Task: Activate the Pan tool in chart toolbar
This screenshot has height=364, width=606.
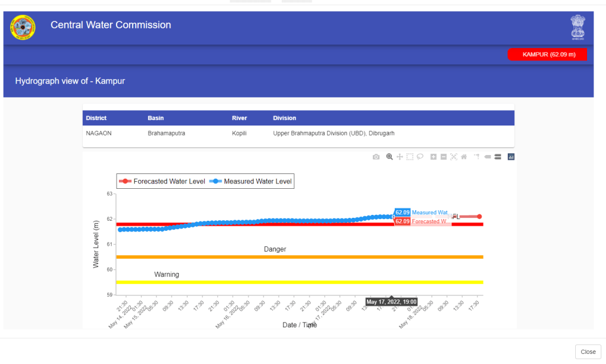Action: tap(399, 157)
